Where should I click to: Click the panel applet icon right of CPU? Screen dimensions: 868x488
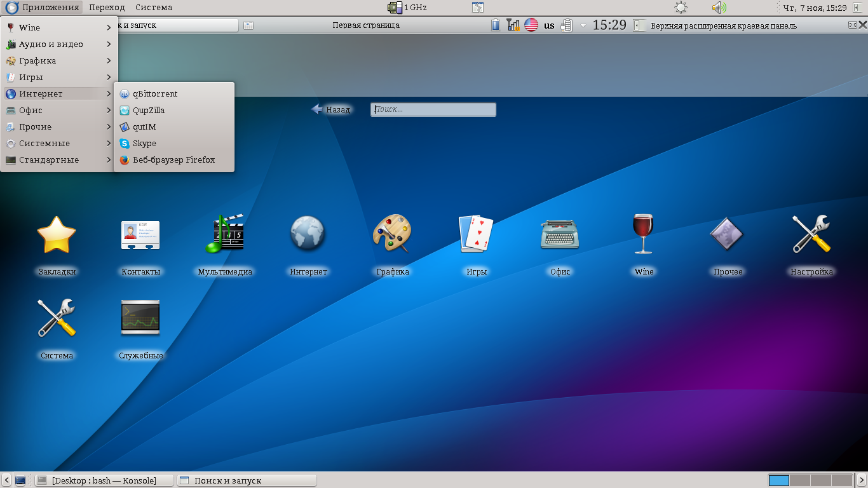[x=478, y=8]
